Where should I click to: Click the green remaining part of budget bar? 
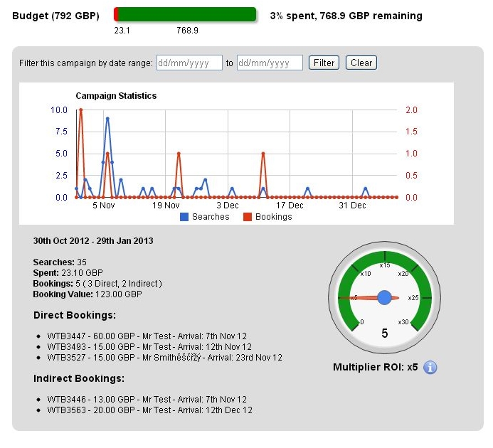click(x=187, y=15)
